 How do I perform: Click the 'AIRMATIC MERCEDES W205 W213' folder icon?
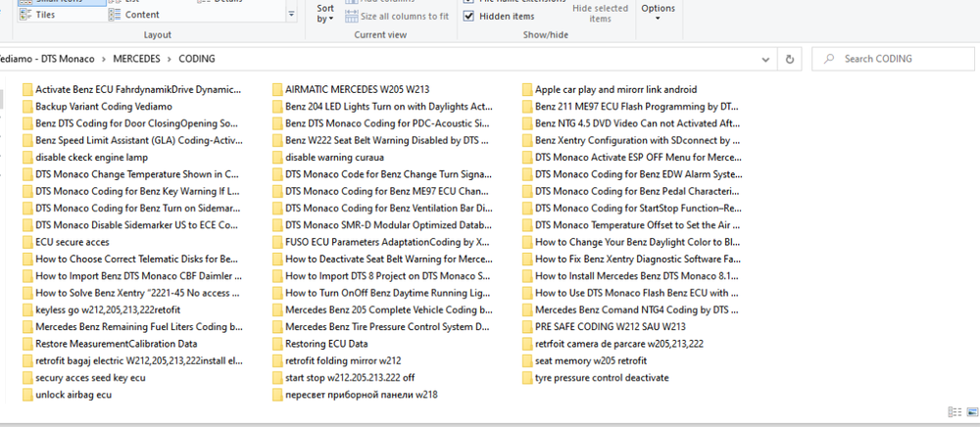pos(277,89)
